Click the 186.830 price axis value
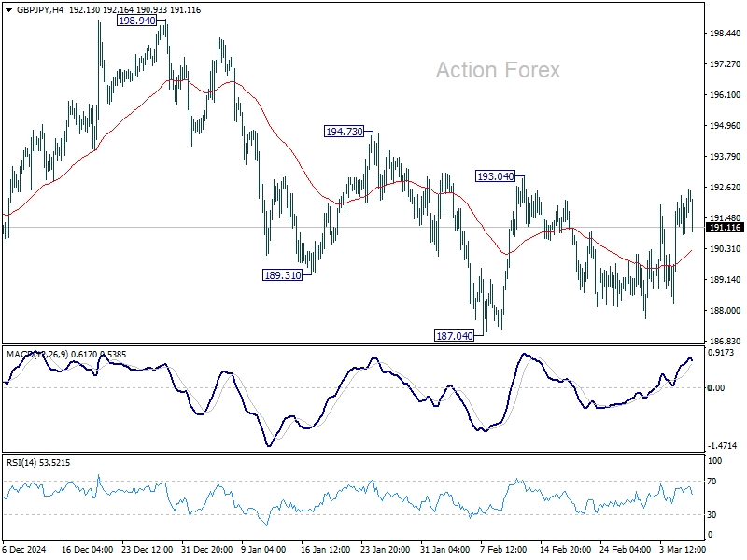This screenshot has height=560, width=747. click(726, 341)
